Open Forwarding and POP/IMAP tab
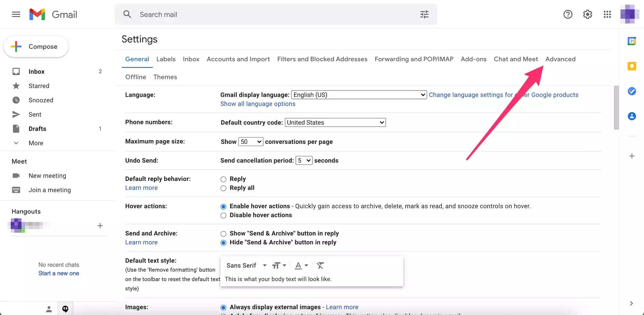The width and height of the screenshot is (644, 315). click(414, 59)
